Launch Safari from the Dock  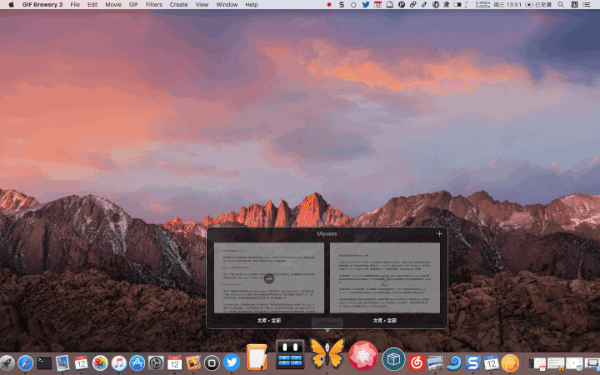[x=25, y=363]
